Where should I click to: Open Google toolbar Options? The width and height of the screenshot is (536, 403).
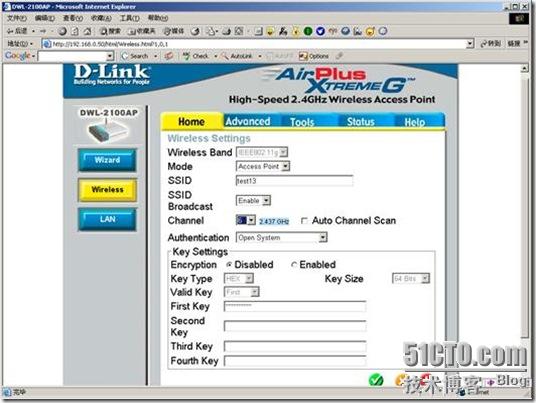pos(313,56)
